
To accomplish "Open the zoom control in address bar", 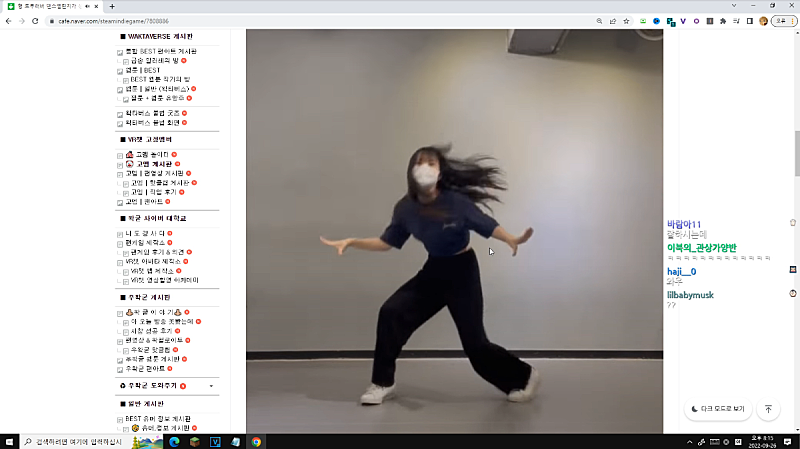I will (x=599, y=21).
